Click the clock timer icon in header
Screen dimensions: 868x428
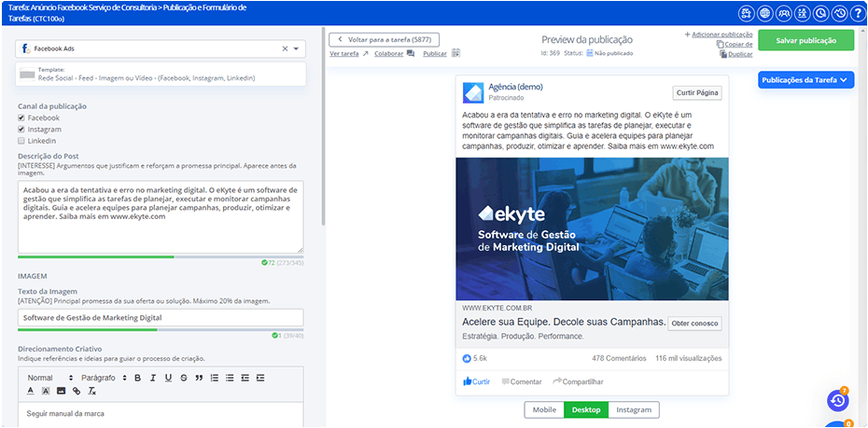click(x=821, y=14)
